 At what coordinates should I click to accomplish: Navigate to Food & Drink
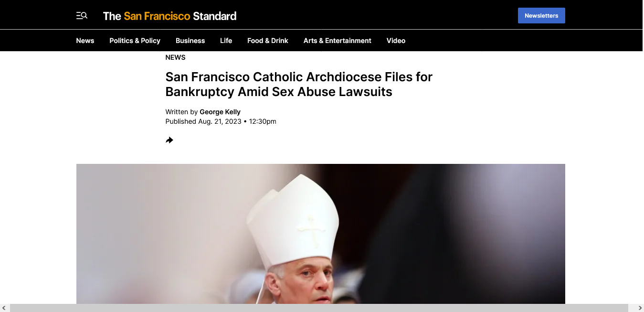click(x=267, y=41)
